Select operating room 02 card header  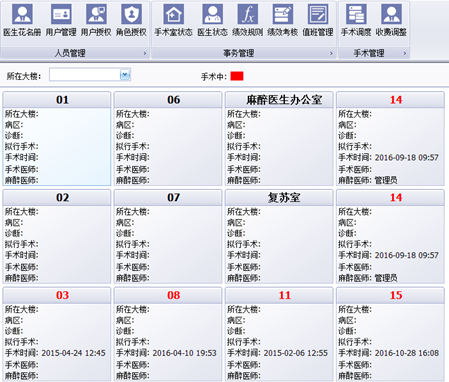[x=57, y=197]
